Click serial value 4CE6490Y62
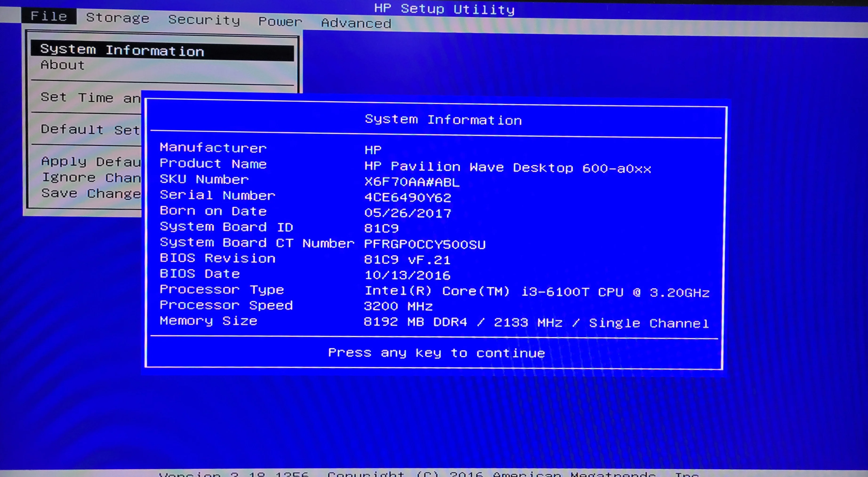Screen dimensions: 868x477 tap(408, 197)
